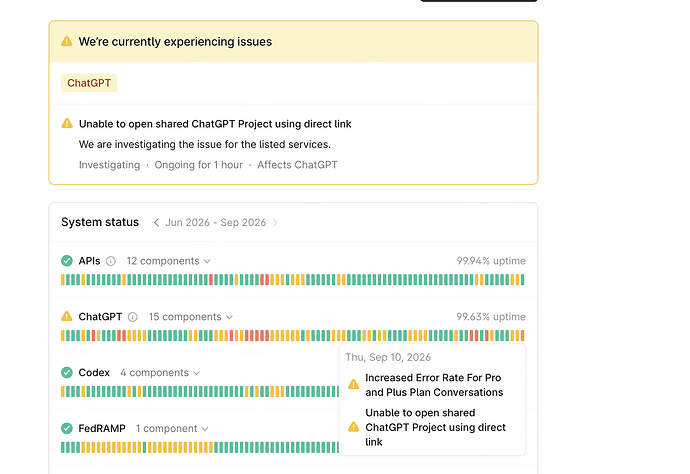
Task: Click the warning icon beside 'We're currently experiencing issues'
Action: tap(66, 41)
